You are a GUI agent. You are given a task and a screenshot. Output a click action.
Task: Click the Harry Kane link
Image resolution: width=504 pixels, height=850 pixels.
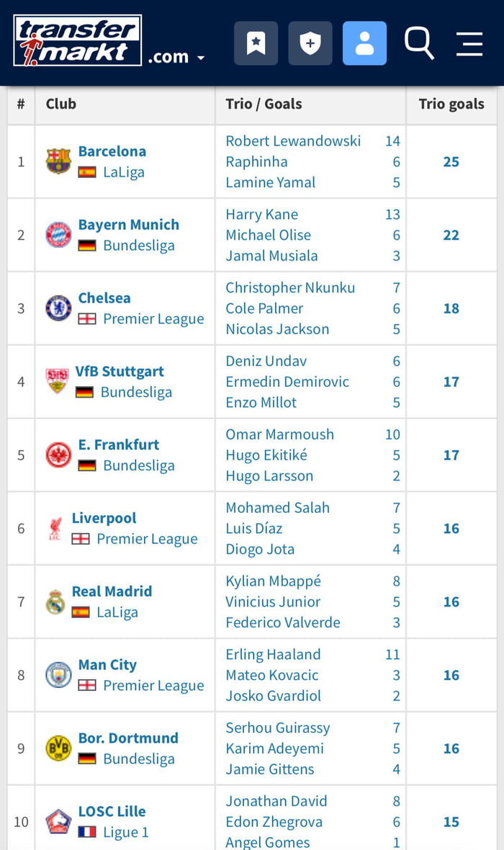click(261, 215)
